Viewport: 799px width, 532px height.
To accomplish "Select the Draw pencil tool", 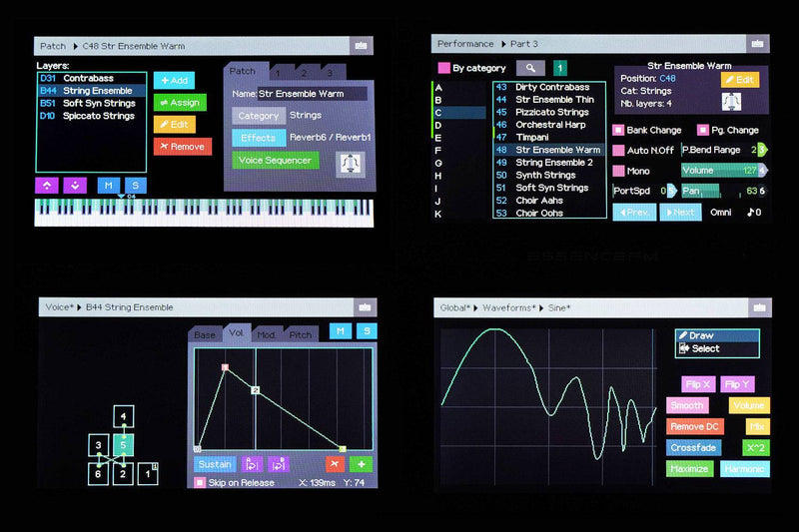I will (716, 336).
